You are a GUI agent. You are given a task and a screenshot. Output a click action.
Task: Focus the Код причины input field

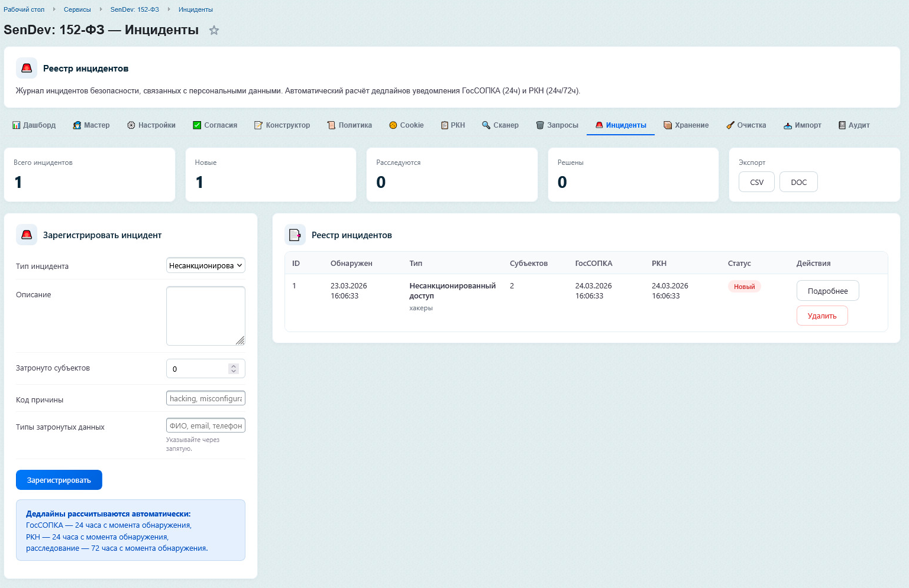point(205,399)
